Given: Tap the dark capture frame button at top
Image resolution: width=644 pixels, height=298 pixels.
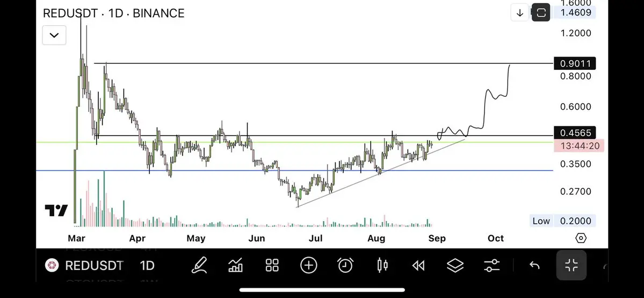Looking at the screenshot, I should tap(541, 13).
